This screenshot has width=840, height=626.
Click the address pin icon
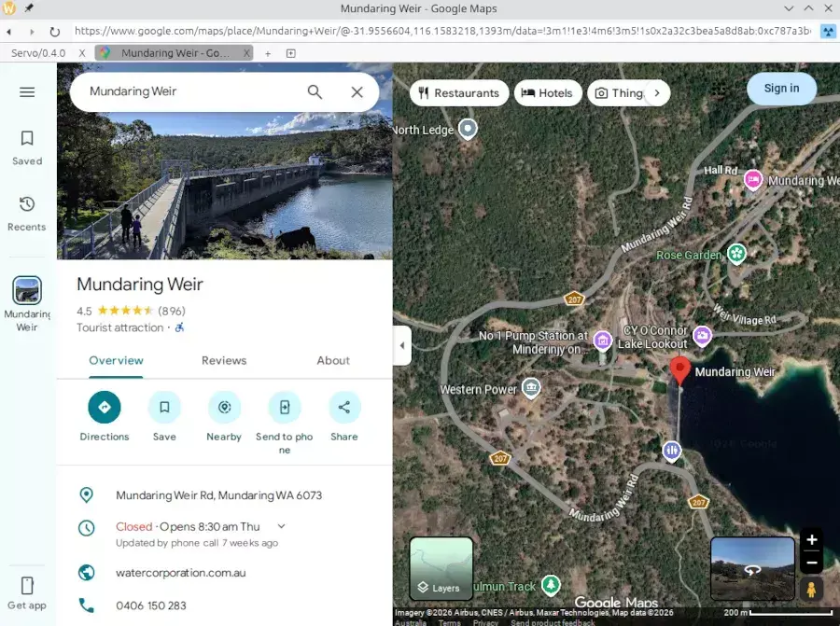pyautogui.click(x=86, y=494)
